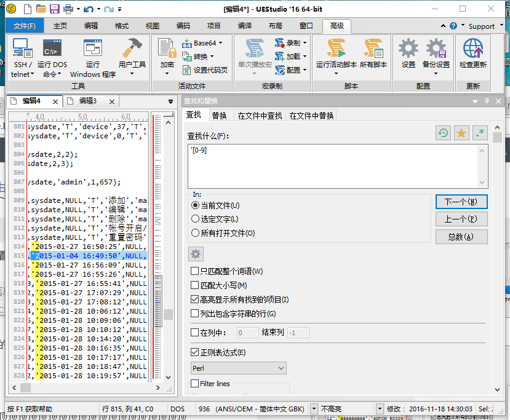
Task: Uncheck the regular expressions (正则表达式) checkbox
Action: click(x=194, y=352)
